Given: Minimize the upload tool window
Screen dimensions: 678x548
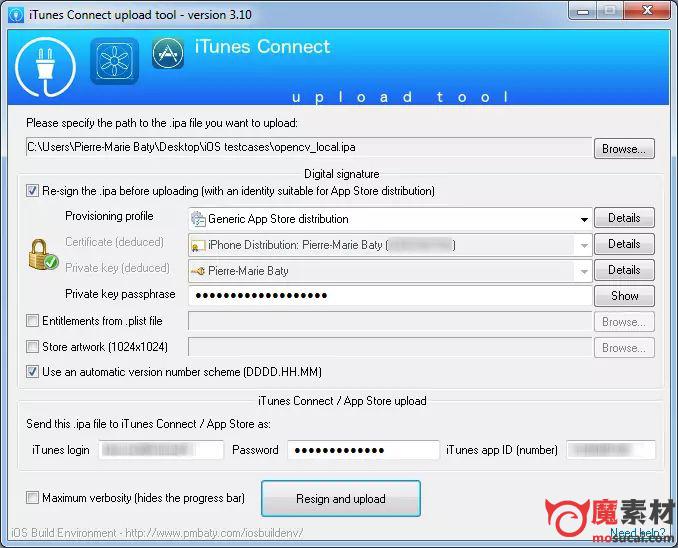Looking at the screenshot, I should tap(582, 11).
